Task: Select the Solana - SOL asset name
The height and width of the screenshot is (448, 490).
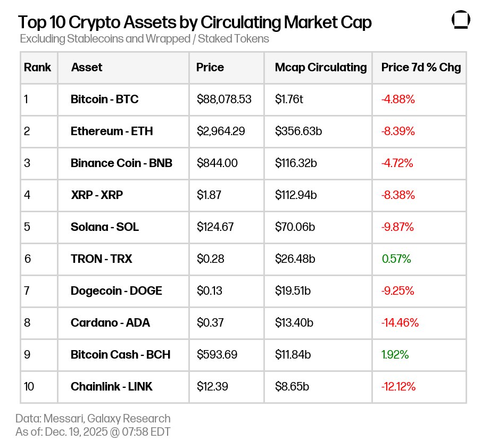Action: tap(105, 227)
